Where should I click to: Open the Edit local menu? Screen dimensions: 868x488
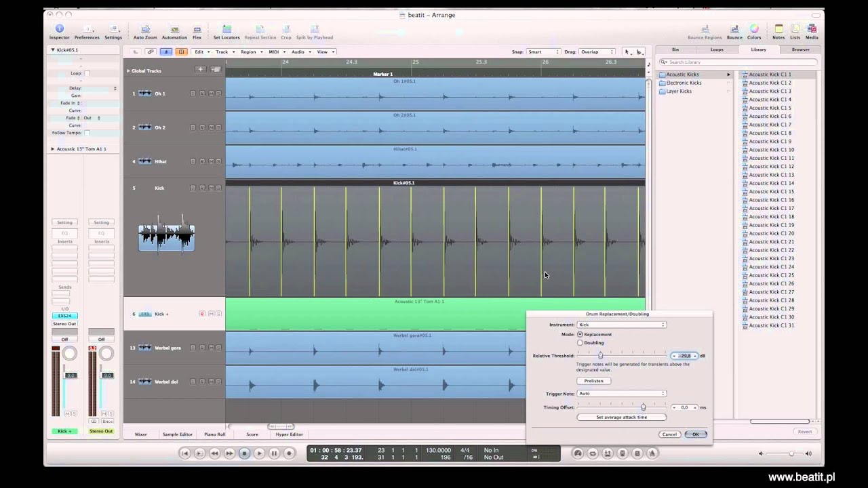[x=201, y=52]
